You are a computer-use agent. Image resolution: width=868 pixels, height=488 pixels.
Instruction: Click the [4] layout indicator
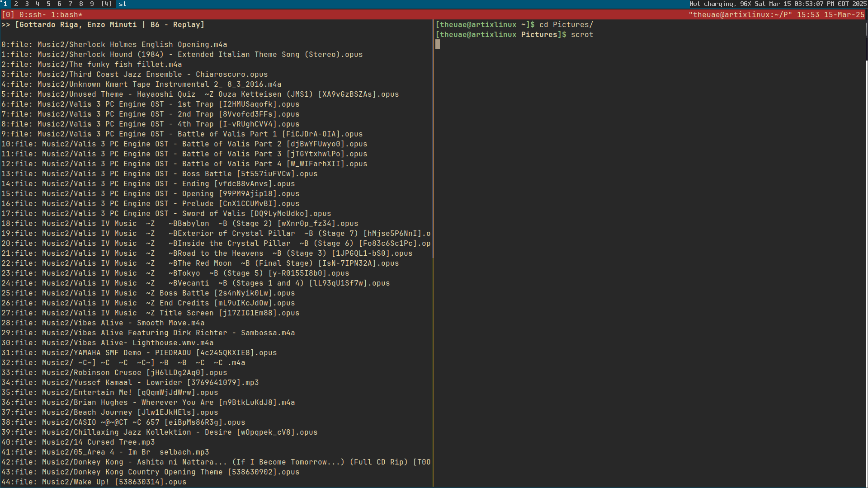coord(107,4)
